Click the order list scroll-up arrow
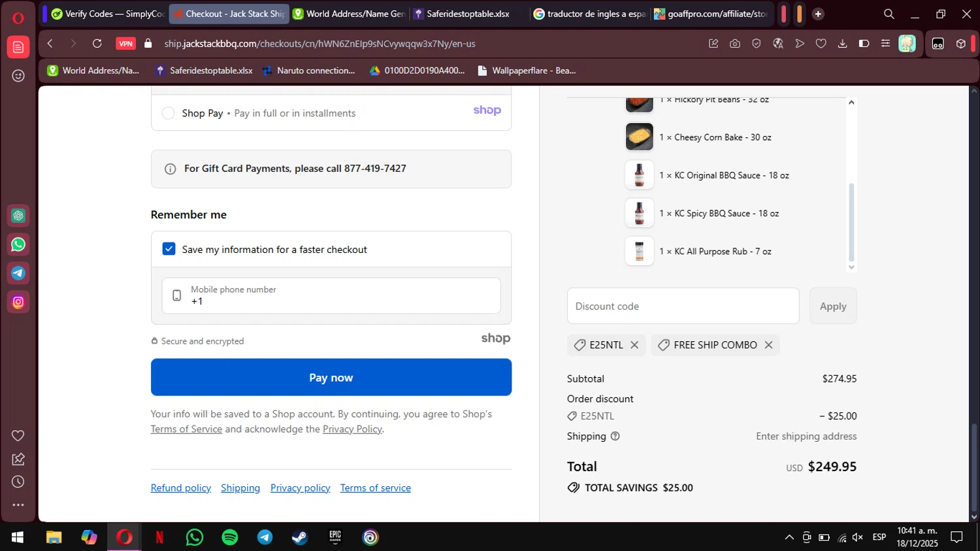The width and height of the screenshot is (980, 551). click(x=851, y=102)
